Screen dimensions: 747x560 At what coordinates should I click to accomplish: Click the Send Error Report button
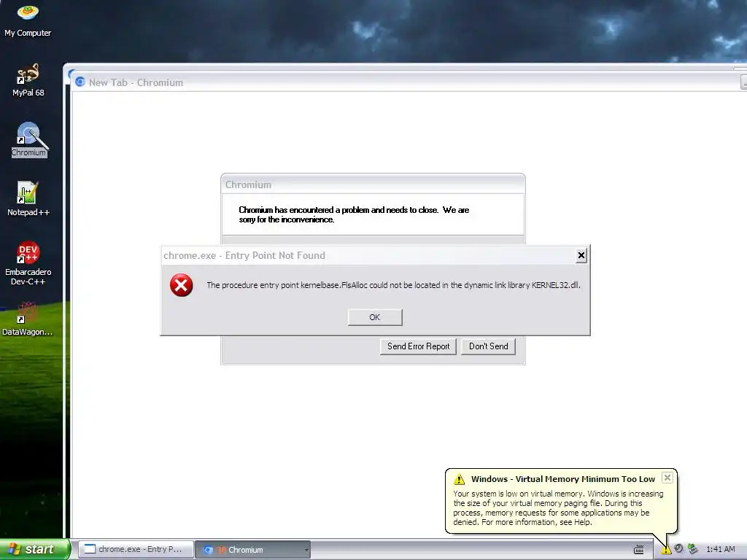418,346
